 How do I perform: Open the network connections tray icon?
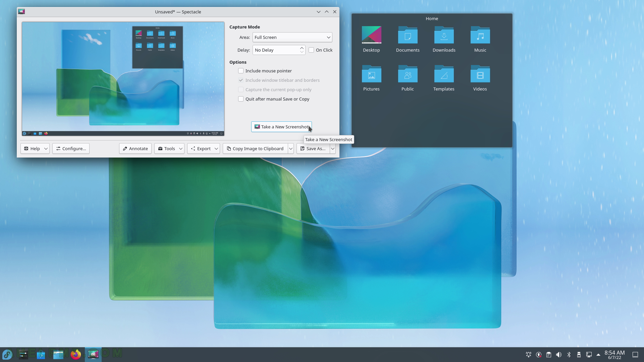pyautogui.click(x=589, y=355)
